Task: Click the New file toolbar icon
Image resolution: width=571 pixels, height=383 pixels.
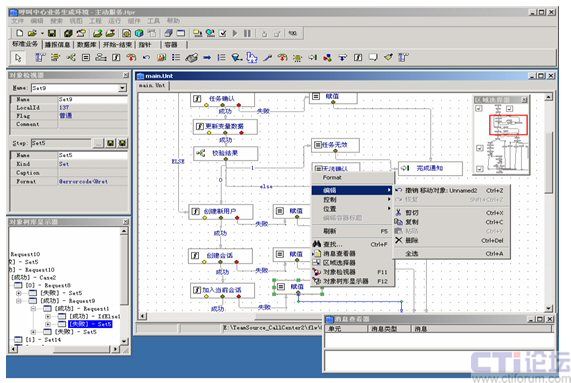Action: [20, 33]
